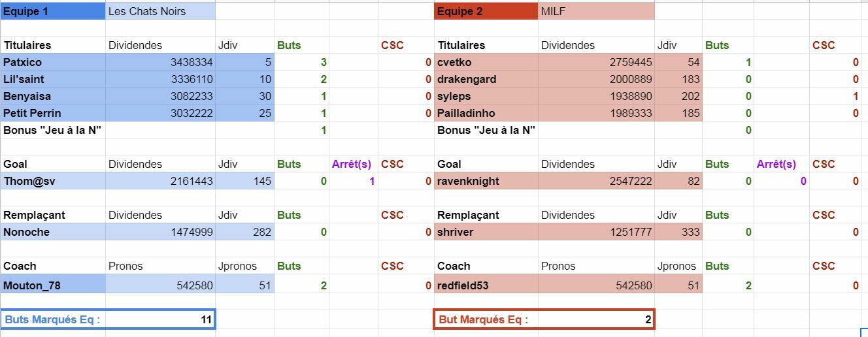The image size is (868, 337).
Task: Select the Nonoche substitute cell
Action: tap(52, 232)
